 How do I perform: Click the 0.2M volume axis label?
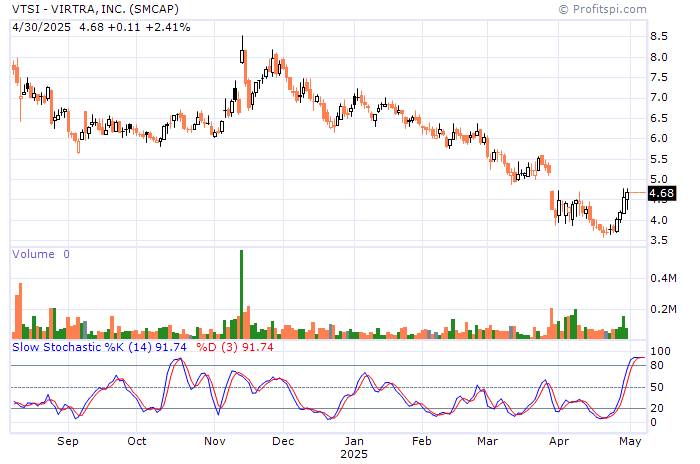(663, 309)
